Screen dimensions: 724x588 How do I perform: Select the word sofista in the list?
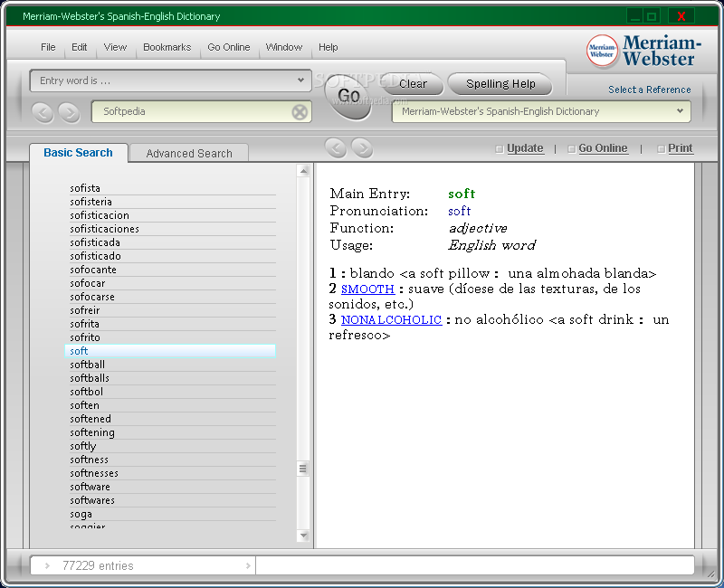(x=173, y=188)
